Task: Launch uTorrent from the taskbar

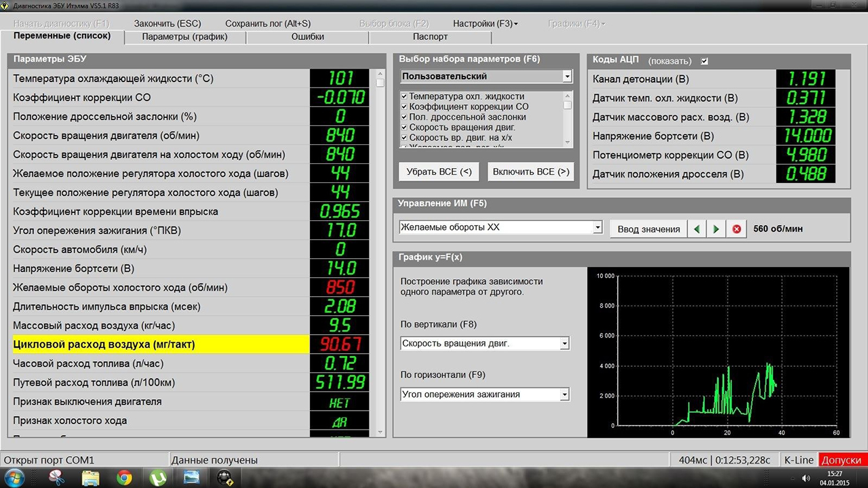Action: point(157,478)
